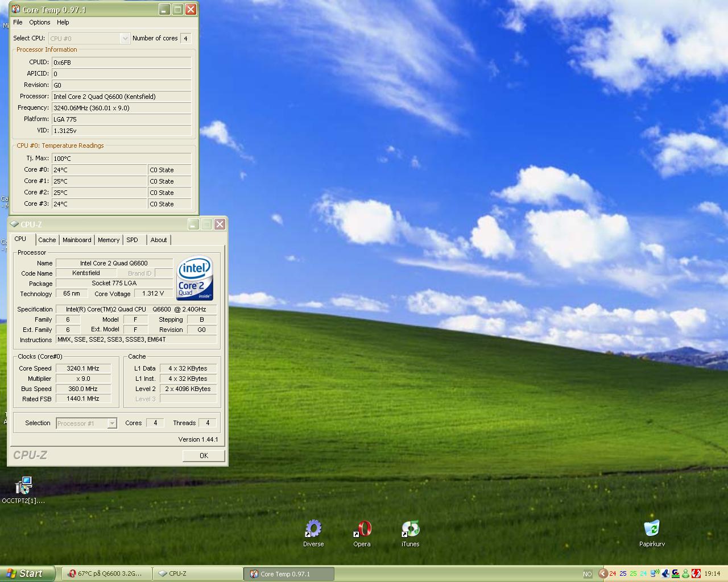Click the CPU-Z taskbar button
Screen dimensions: 728x582
click(x=198, y=573)
